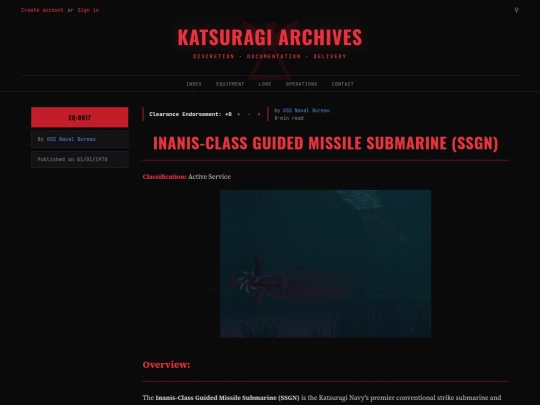Click the Create account link
The width and height of the screenshot is (540, 405).
pos(42,10)
